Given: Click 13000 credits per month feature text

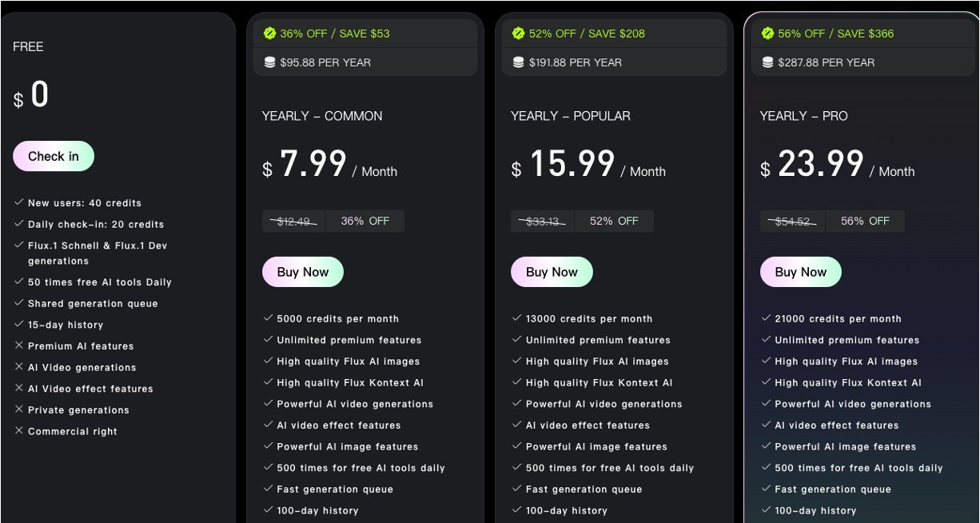Looking at the screenshot, I should click(589, 318).
